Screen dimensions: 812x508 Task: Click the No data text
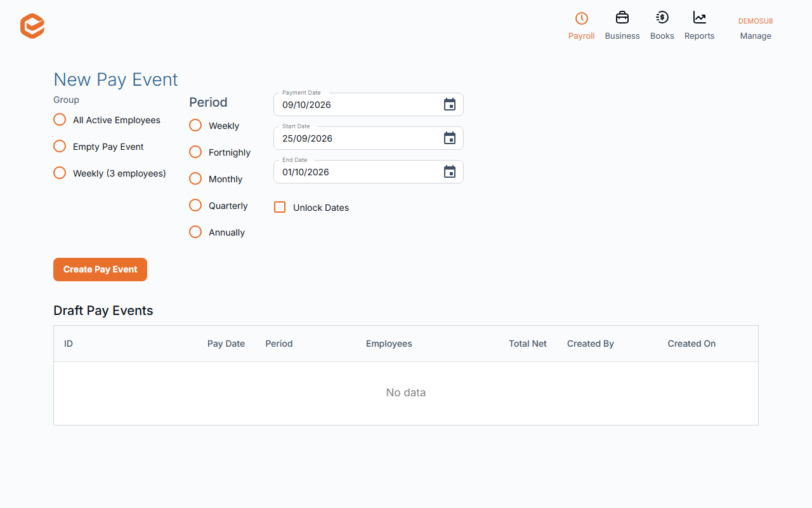tap(406, 392)
